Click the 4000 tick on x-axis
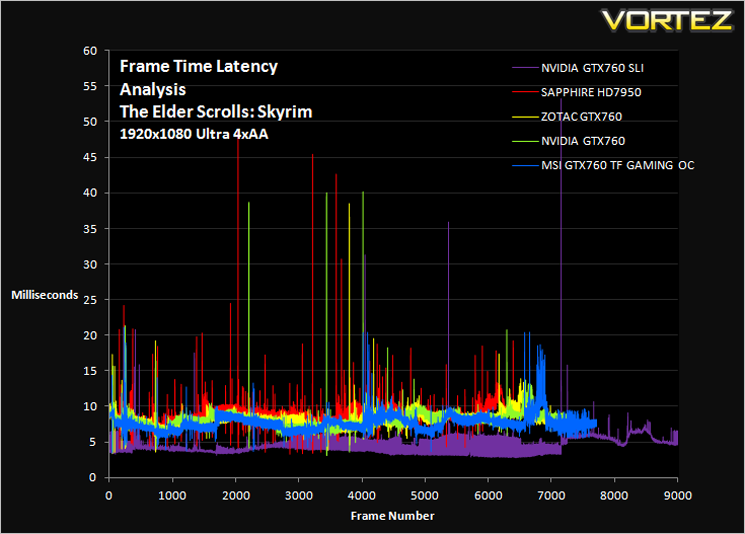Image resolution: width=745 pixels, height=534 pixels. (x=362, y=496)
